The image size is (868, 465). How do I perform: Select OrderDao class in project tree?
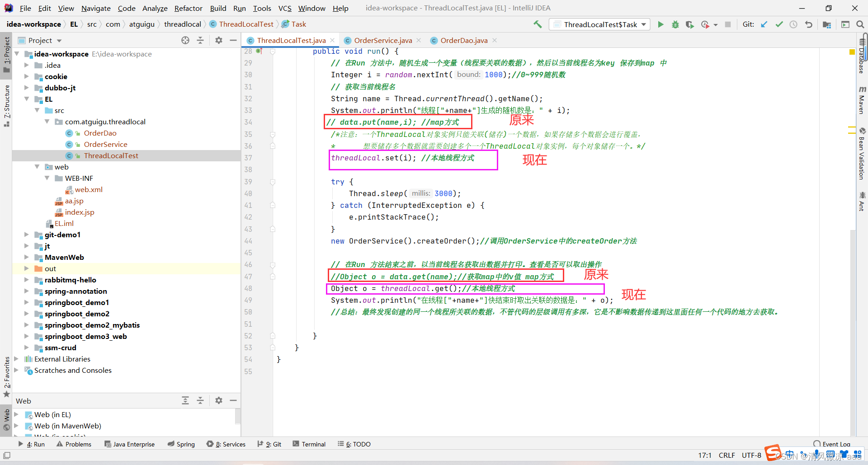(100, 133)
